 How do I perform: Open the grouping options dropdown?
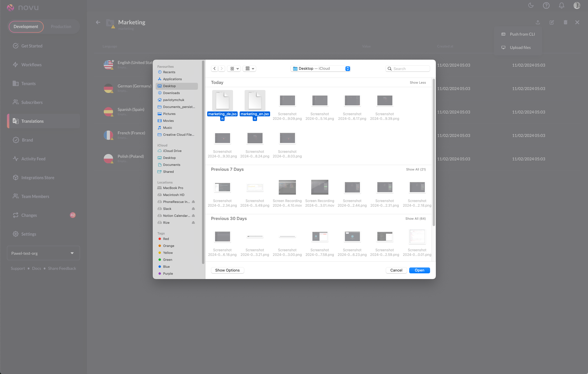pyautogui.click(x=250, y=69)
